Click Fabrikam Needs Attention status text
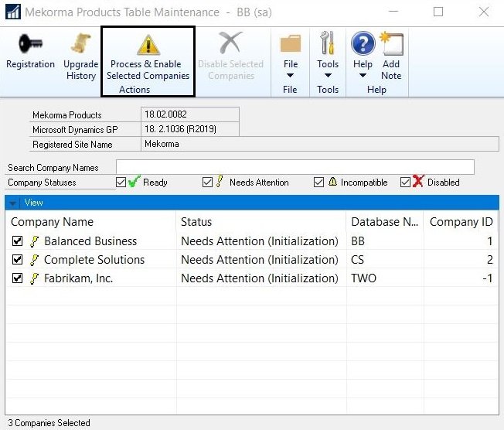The image size is (504, 430). point(260,278)
